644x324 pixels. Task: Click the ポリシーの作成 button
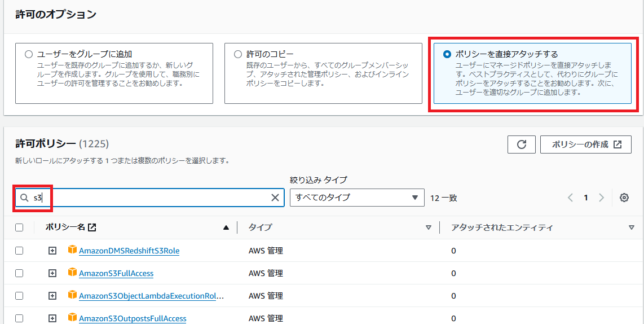coord(586,145)
